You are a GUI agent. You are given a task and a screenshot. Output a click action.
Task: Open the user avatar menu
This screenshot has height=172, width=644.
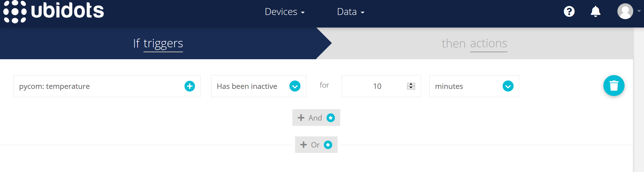(x=625, y=11)
